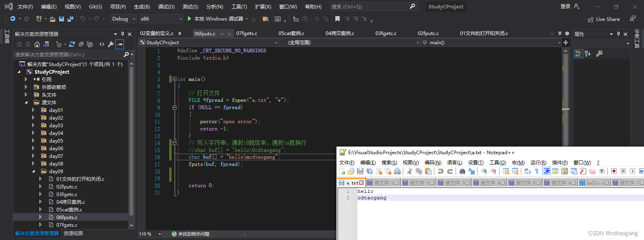Click the Save All icon in toolbar
This screenshot has width=644, height=240.
[70, 19]
